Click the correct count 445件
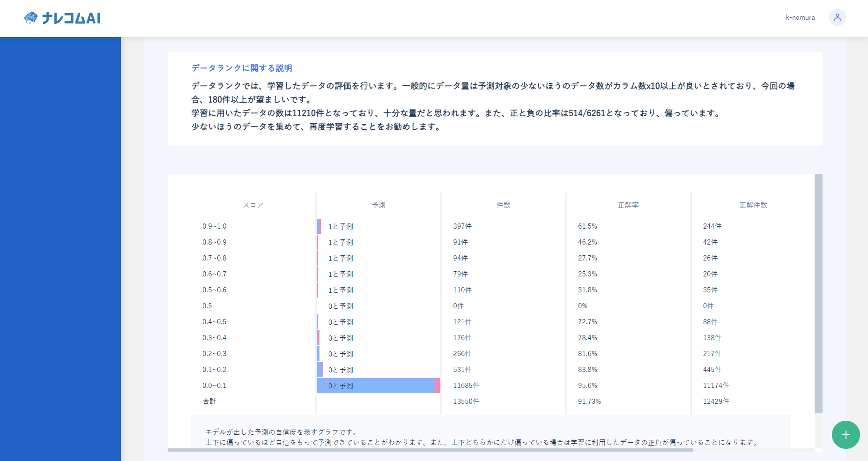This screenshot has width=868, height=461. pos(712,370)
